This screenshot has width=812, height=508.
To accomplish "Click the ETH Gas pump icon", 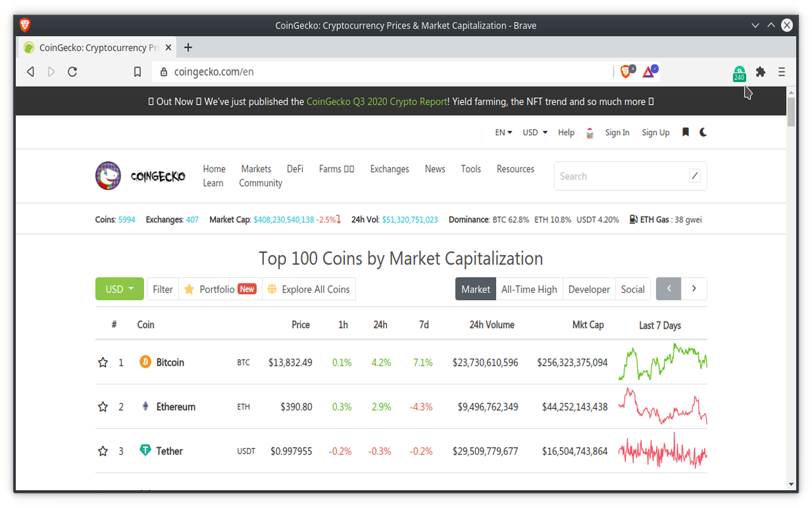I will pyautogui.click(x=633, y=220).
